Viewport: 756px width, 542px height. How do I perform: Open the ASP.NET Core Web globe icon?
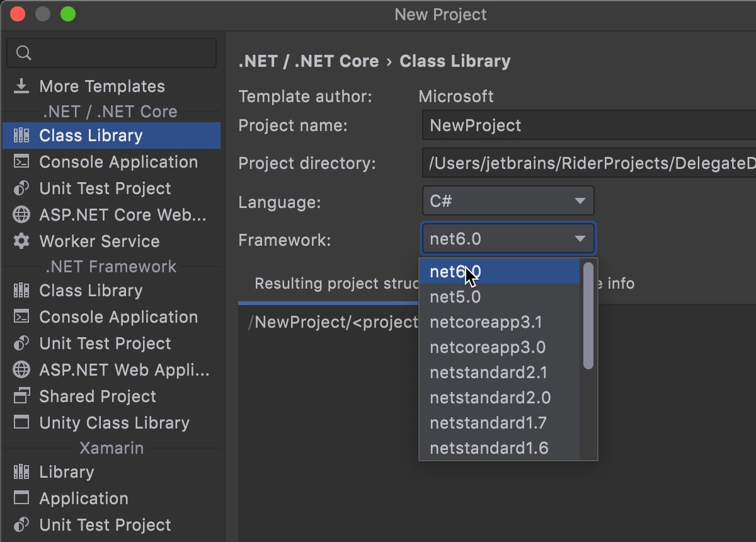coord(23,214)
